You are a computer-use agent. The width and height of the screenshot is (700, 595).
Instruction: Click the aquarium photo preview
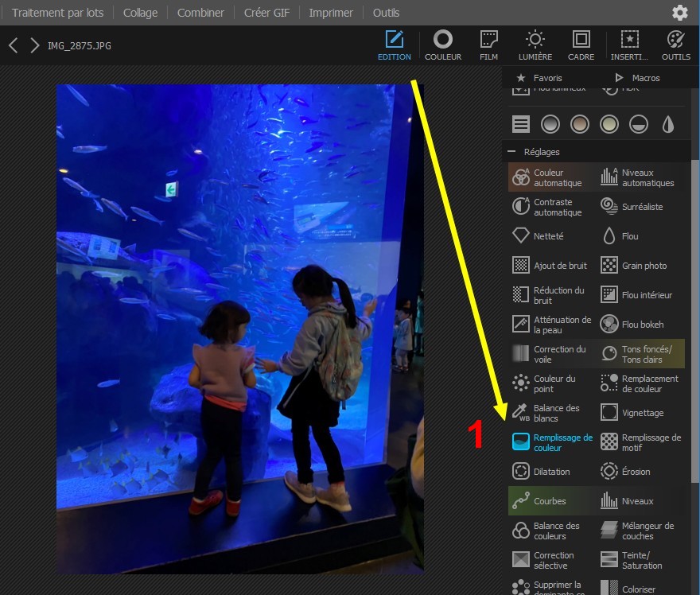[239, 329]
